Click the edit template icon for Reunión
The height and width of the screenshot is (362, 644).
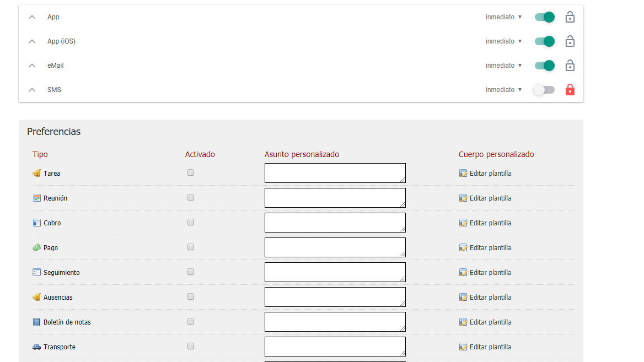tap(463, 198)
